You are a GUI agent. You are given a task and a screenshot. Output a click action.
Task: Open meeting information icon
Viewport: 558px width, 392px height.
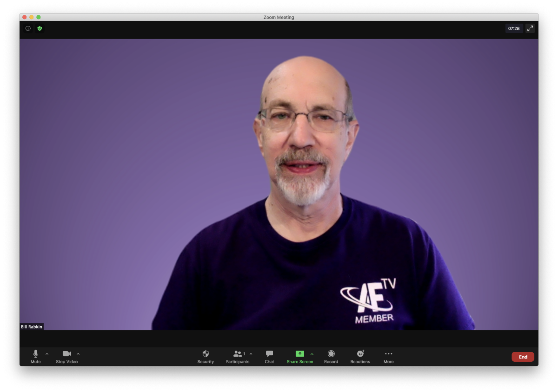pos(28,28)
